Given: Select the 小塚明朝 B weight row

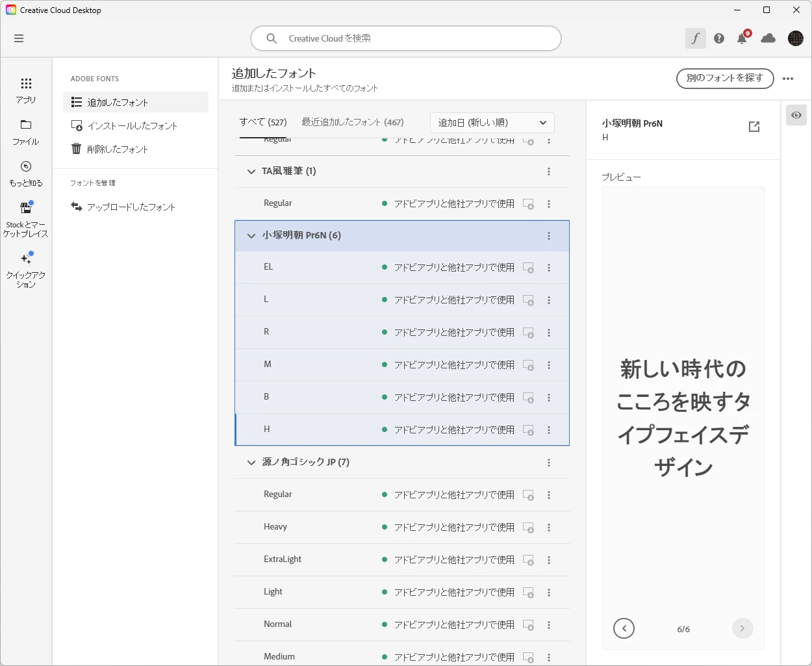Looking at the screenshot, I should pyautogui.click(x=402, y=398).
